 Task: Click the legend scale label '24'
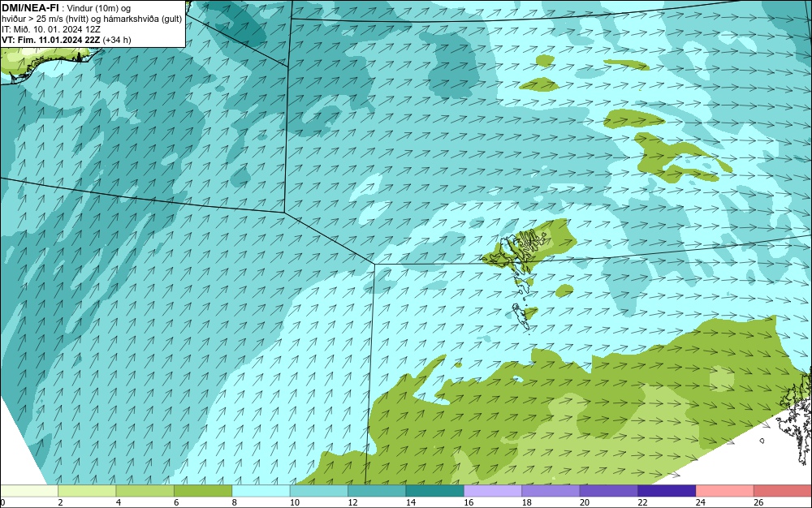701,502
